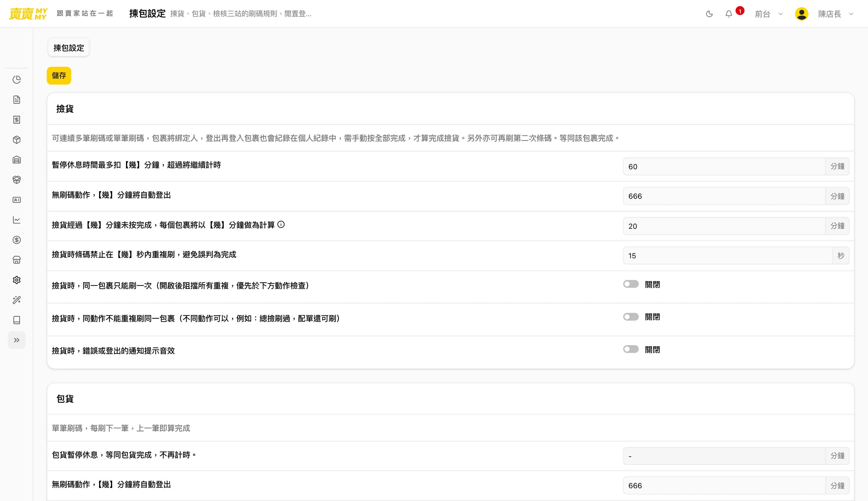Click the 揀包設定 page title in header
This screenshot has width=868, height=501.
coord(147,14)
